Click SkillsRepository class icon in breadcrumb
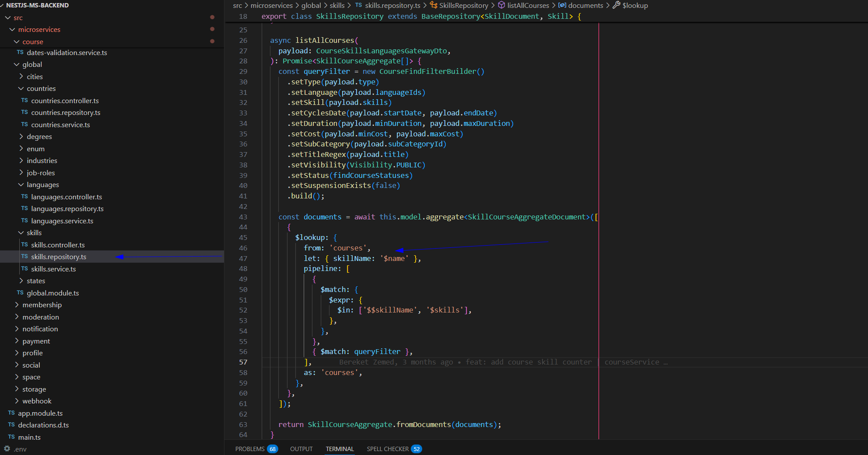 coord(434,5)
